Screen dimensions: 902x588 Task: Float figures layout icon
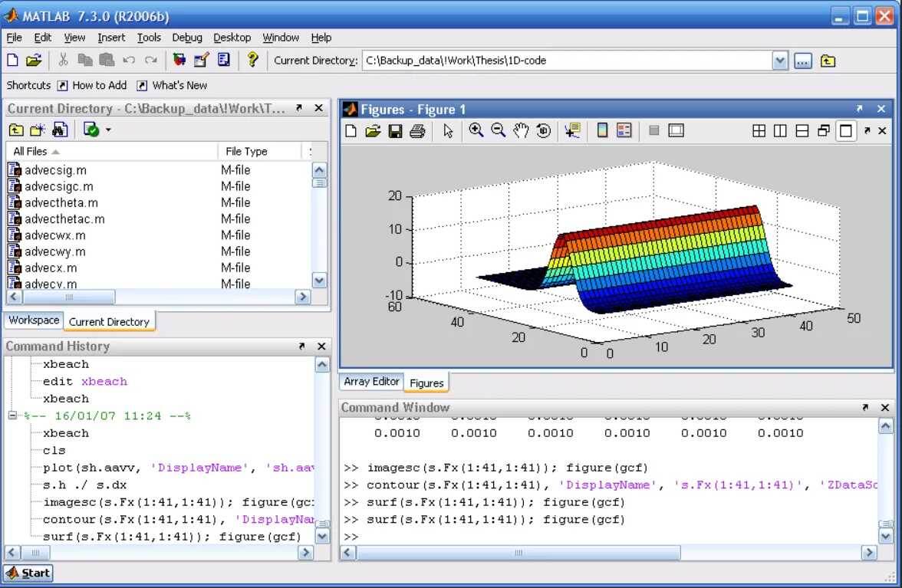[824, 131]
